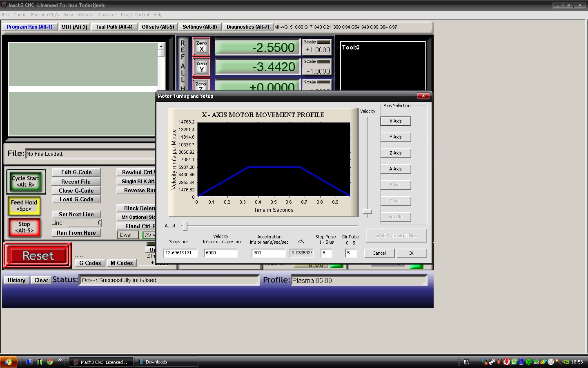Open the Config menu
Image resolution: width=588 pixels, height=368 pixels.
[20, 15]
